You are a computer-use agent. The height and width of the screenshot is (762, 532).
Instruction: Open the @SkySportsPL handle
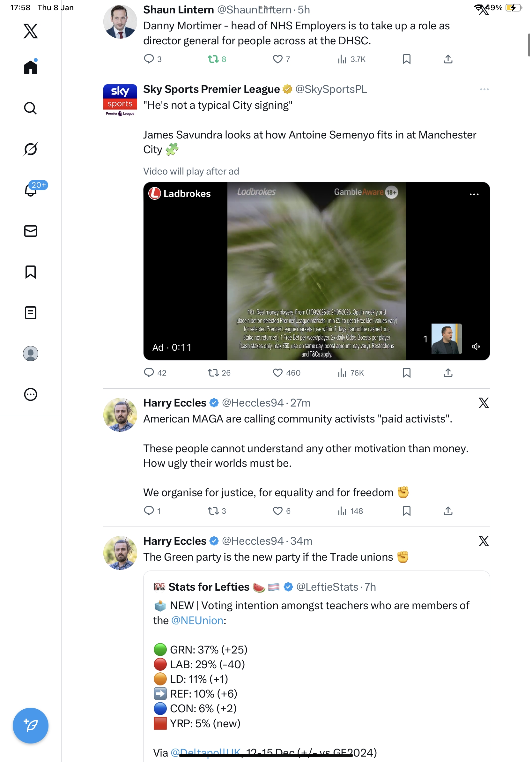[x=331, y=89]
